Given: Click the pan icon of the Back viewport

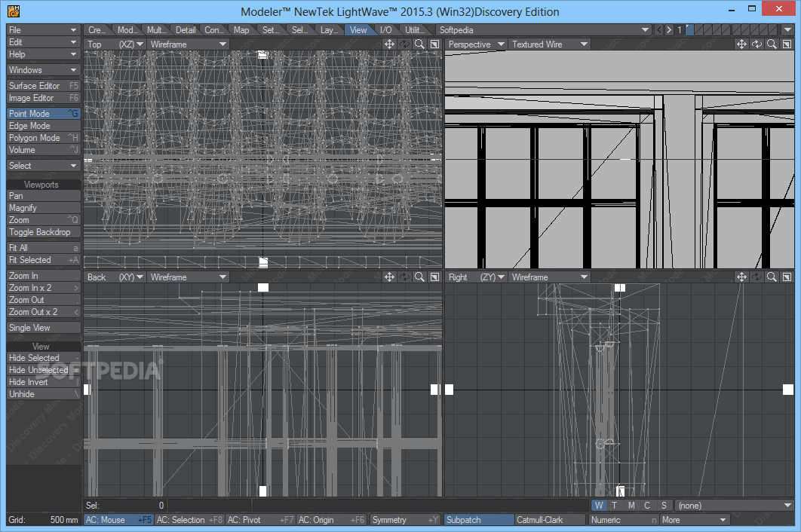Looking at the screenshot, I should pos(389,277).
